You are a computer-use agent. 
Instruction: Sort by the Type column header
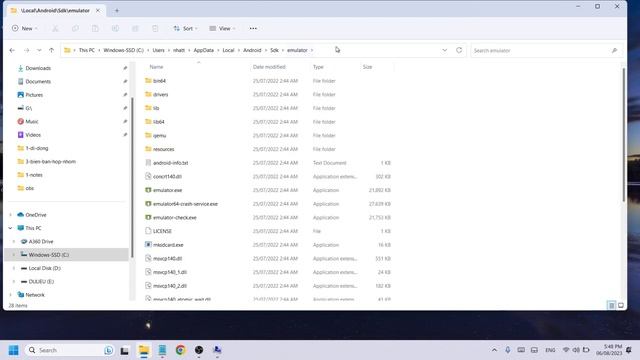[x=318, y=67]
